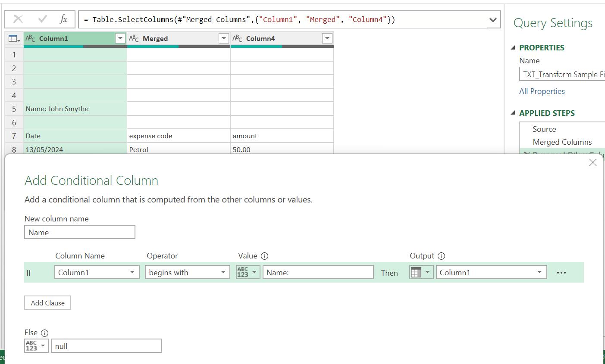The width and height of the screenshot is (605, 364).
Task: Click the 'expense code' cell
Action: (179, 136)
